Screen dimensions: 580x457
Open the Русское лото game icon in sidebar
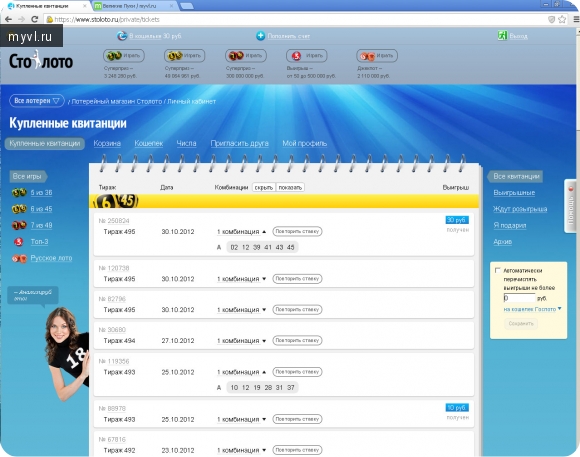coord(19,258)
